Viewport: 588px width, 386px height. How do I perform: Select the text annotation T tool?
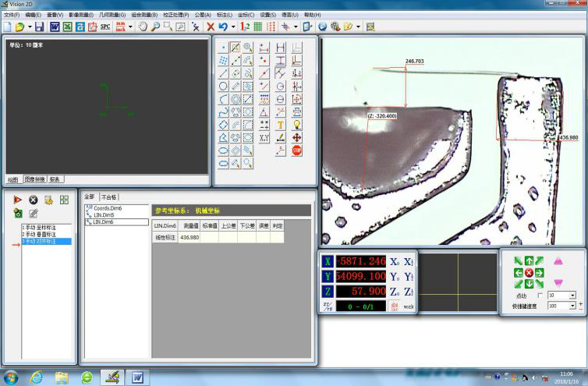click(281, 124)
